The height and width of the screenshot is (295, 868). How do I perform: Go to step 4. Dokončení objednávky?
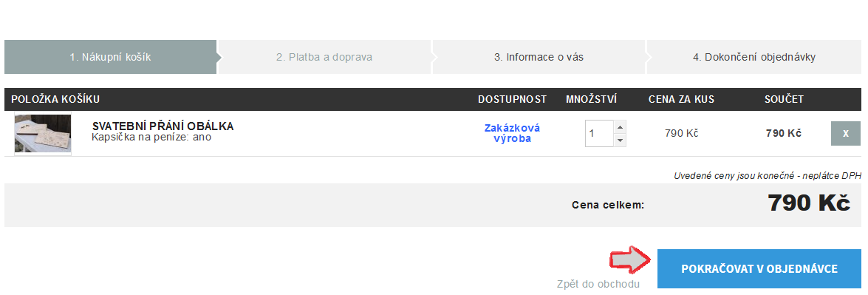point(754,57)
